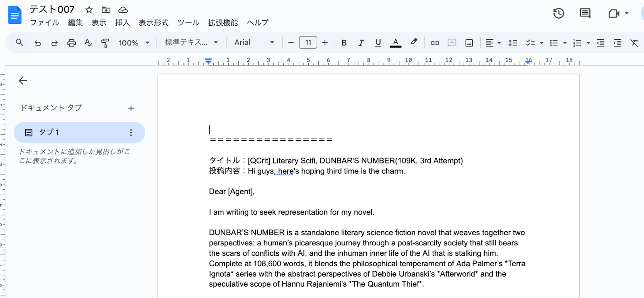Toggle underline formatting
This screenshot has width=644, height=298.
(378, 43)
